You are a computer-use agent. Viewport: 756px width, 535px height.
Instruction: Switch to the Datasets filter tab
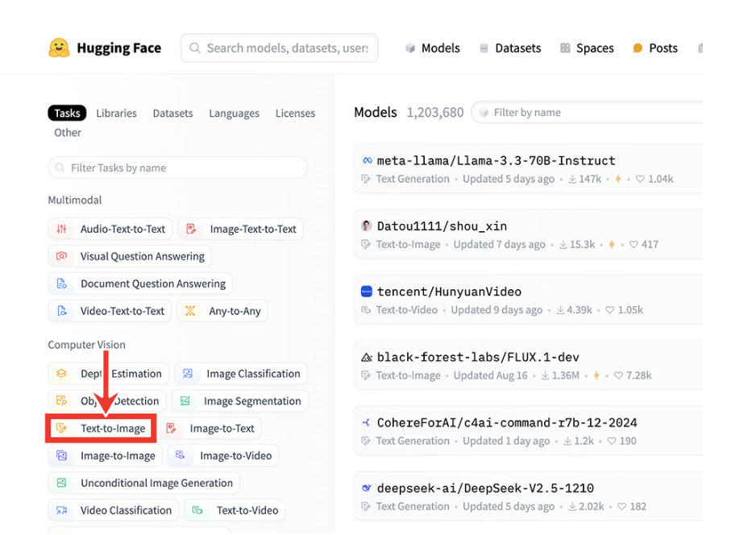point(172,113)
